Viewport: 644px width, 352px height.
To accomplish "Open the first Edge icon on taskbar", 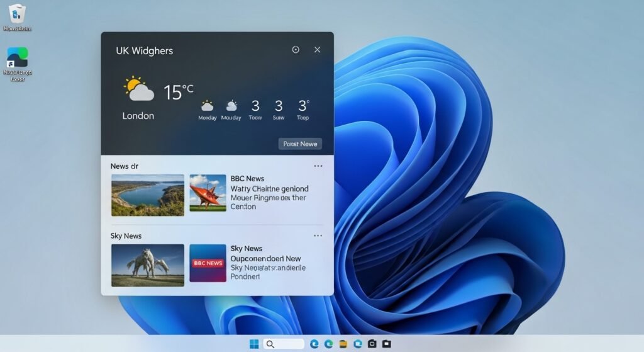I will (314, 344).
